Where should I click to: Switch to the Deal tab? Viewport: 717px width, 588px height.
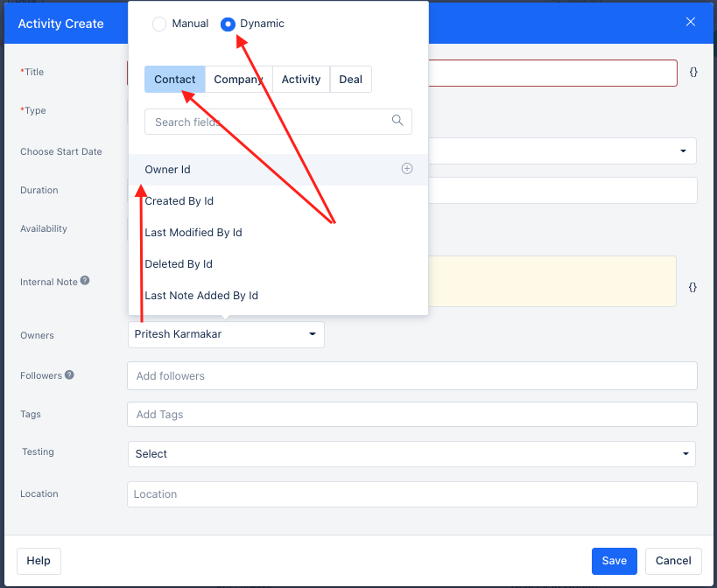point(351,79)
